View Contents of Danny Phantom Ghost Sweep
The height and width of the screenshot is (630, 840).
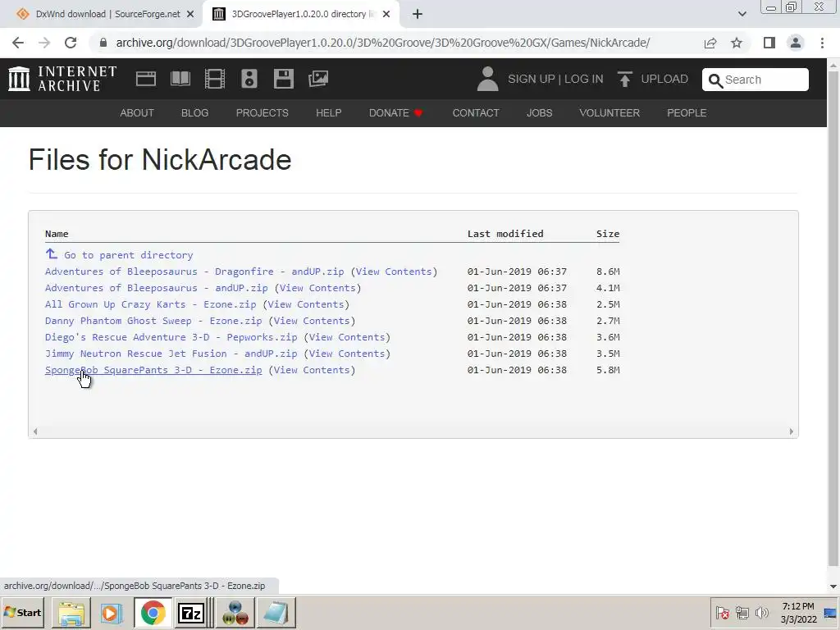(x=312, y=321)
